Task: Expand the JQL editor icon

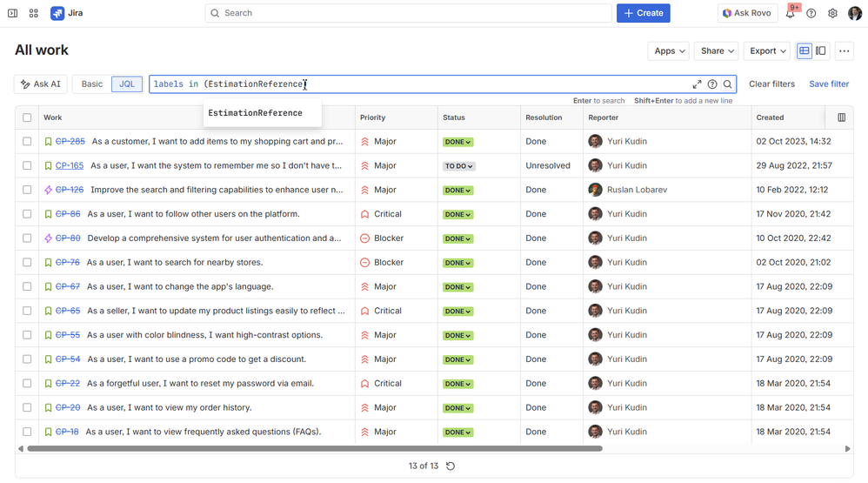Action: [697, 84]
